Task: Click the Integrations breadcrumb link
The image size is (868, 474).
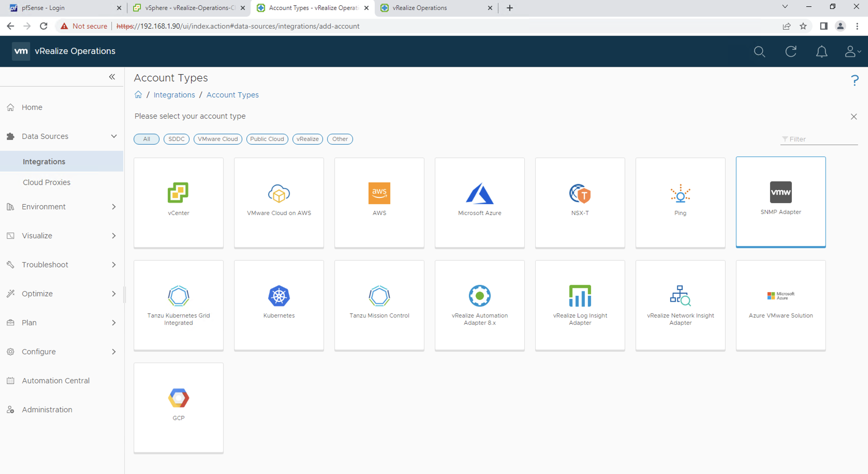Action: (x=174, y=95)
